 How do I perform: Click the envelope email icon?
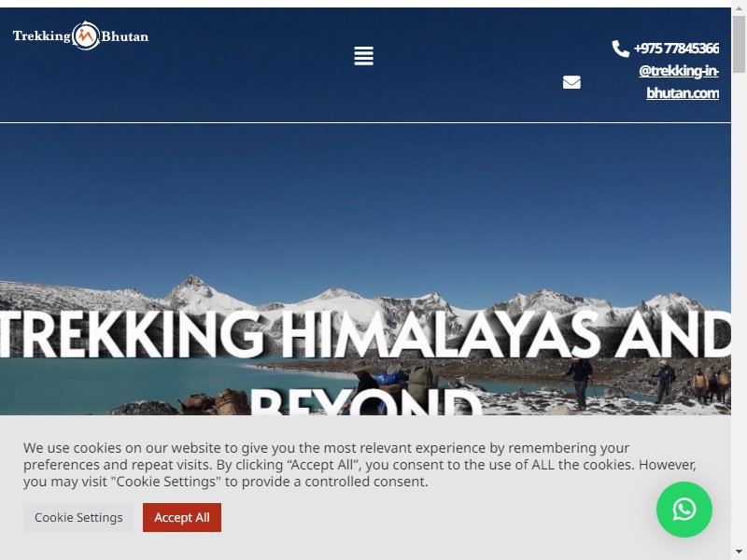tap(571, 82)
